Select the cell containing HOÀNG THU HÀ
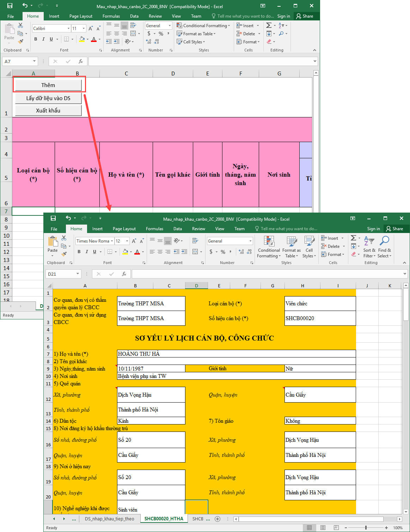Viewport: 410px width, 532px height. (x=236, y=354)
